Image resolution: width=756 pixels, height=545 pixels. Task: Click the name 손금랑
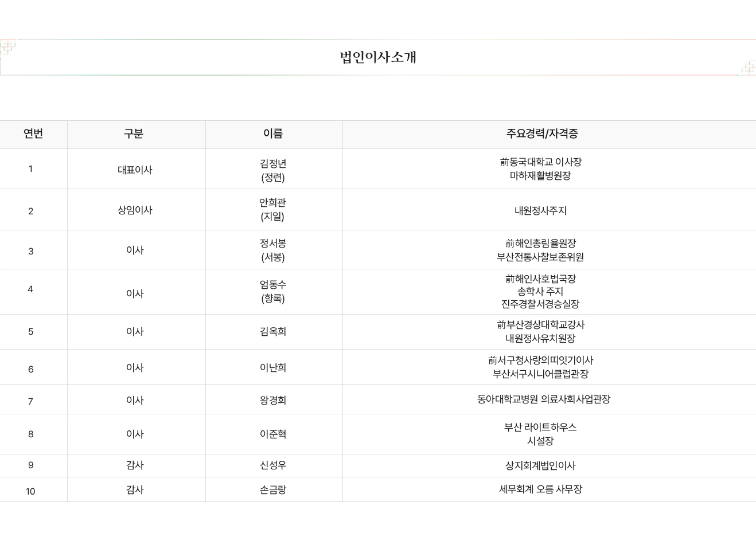[x=273, y=489]
